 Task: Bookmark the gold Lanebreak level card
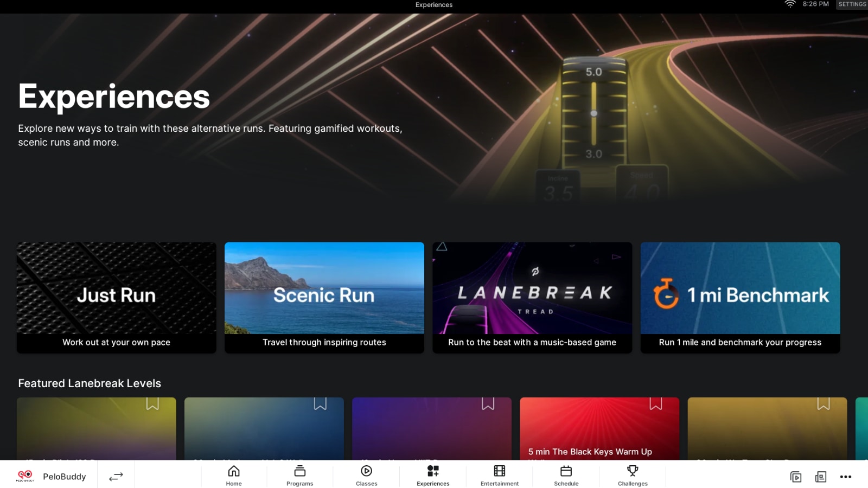(824, 404)
